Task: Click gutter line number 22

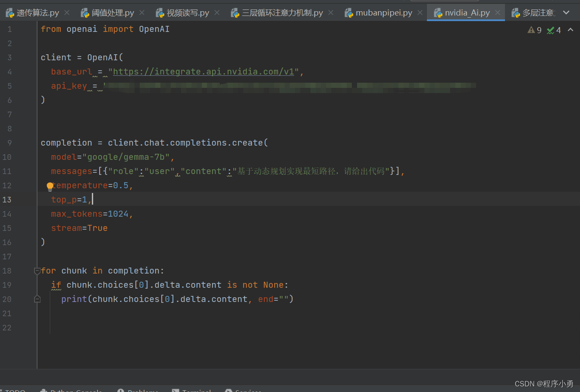Action: click(7, 328)
